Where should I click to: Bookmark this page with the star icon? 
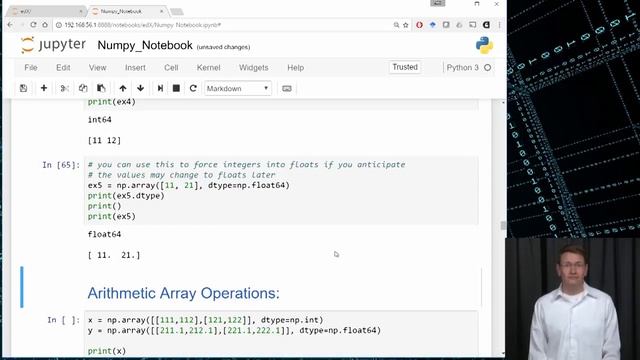pyautogui.click(x=406, y=25)
